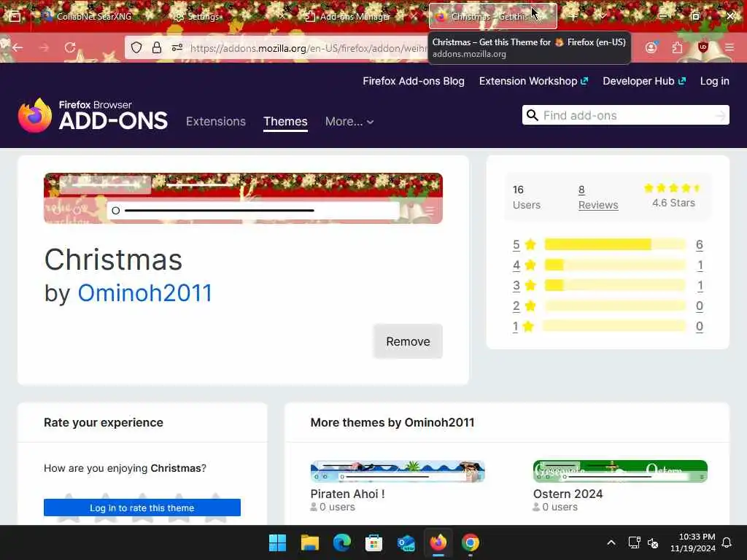Image resolution: width=747 pixels, height=560 pixels.
Task: Click Log in to rate this theme
Action: [142, 507]
